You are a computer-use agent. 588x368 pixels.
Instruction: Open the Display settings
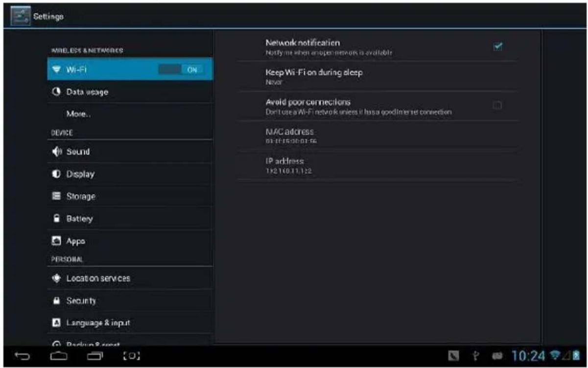[130, 174]
